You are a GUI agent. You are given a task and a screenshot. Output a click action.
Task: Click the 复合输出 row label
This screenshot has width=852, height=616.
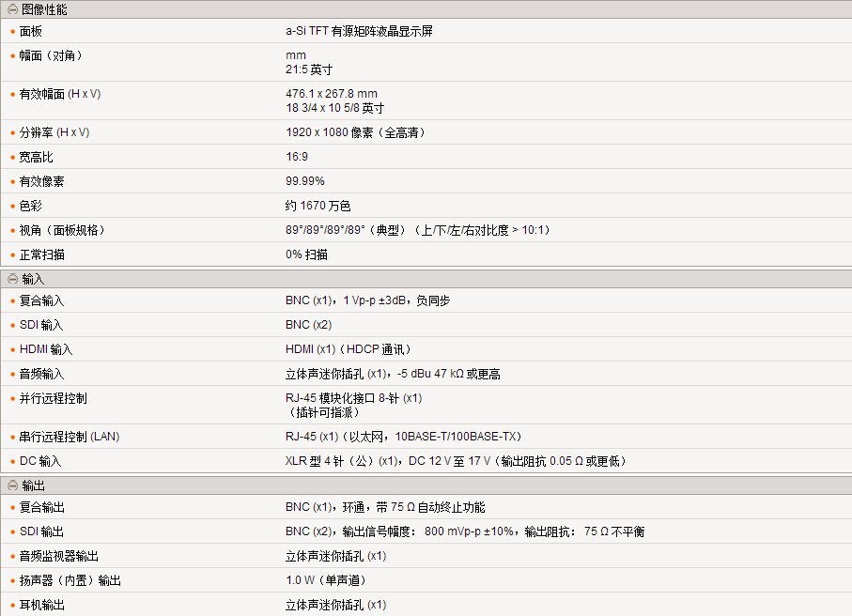(x=42, y=507)
